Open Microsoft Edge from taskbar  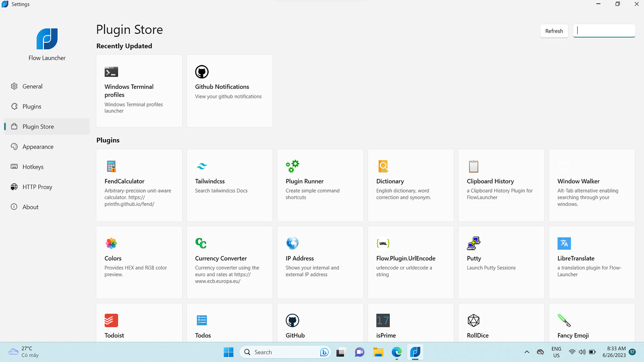coord(397,352)
